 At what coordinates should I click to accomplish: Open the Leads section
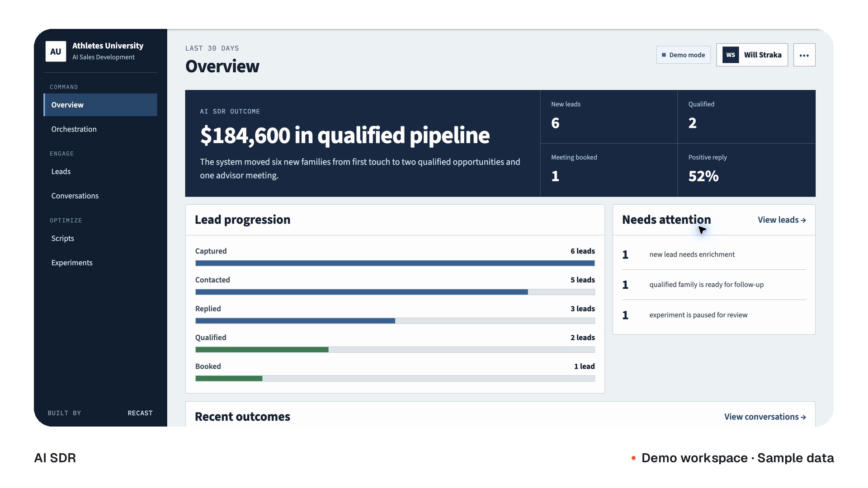click(100, 172)
